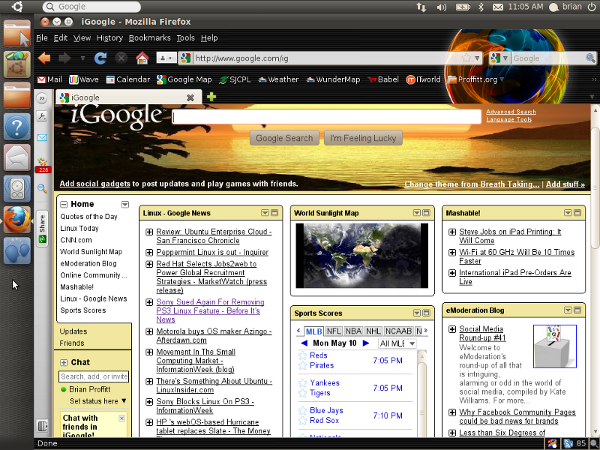Click the iGoogle search input field

tap(327, 117)
